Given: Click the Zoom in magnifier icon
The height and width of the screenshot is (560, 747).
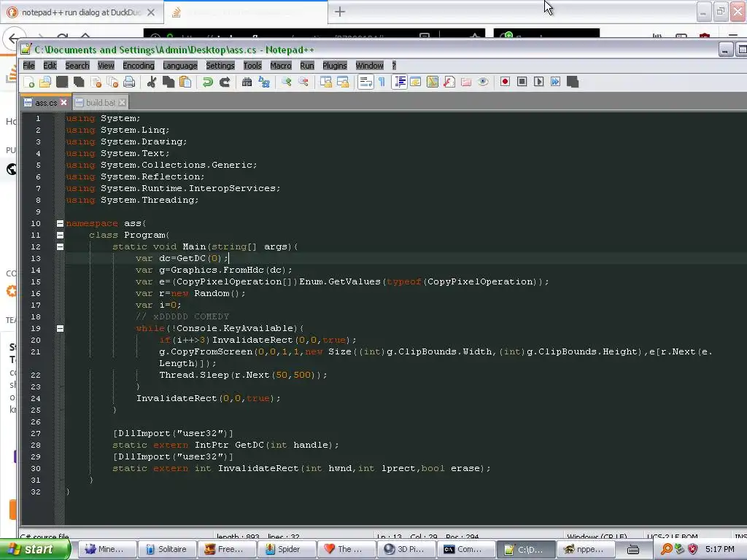Looking at the screenshot, I should (286, 82).
